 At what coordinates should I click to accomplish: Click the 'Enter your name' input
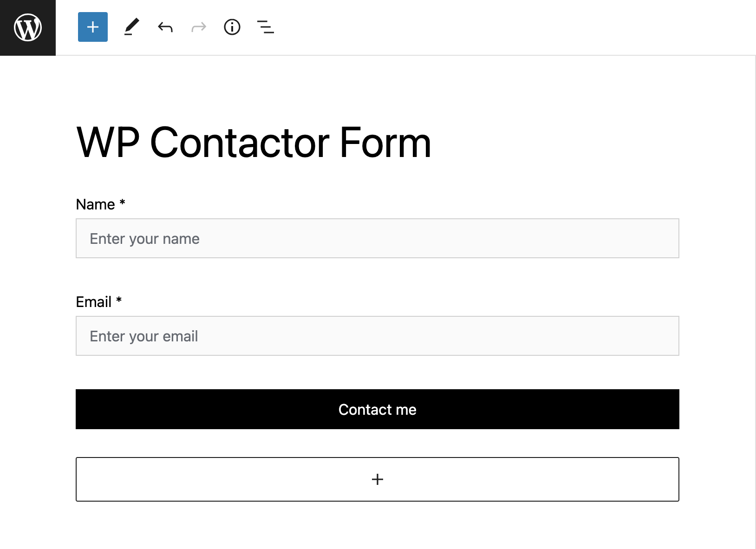pos(378,238)
